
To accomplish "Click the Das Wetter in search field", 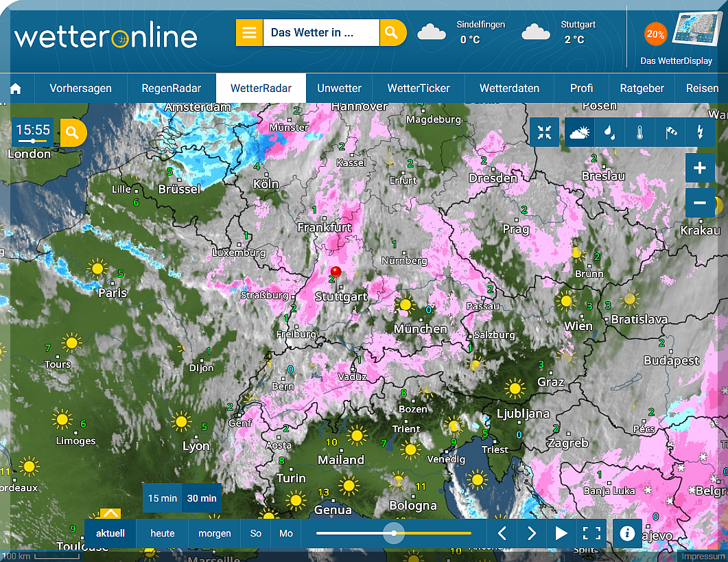I will [x=320, y=32].
